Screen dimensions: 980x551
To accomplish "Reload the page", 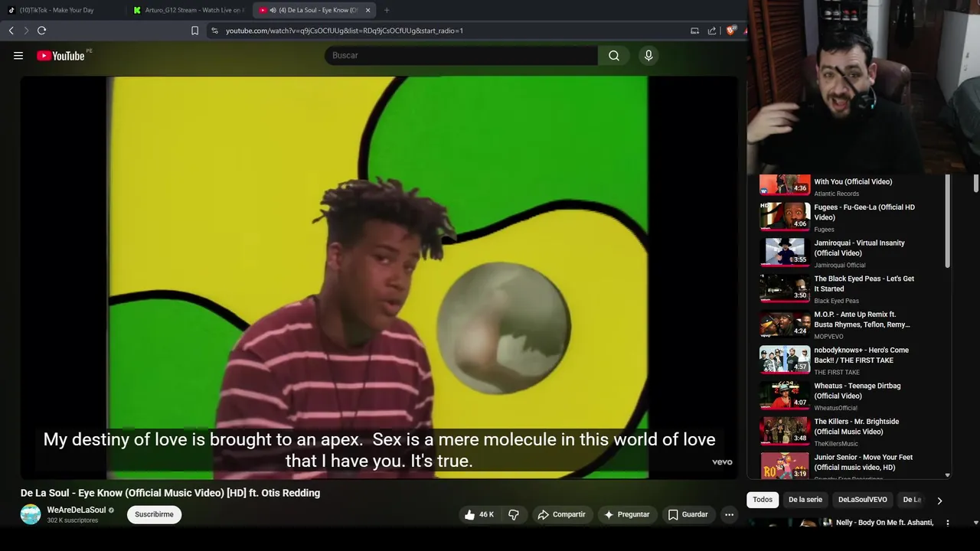I will coord(41,31).
